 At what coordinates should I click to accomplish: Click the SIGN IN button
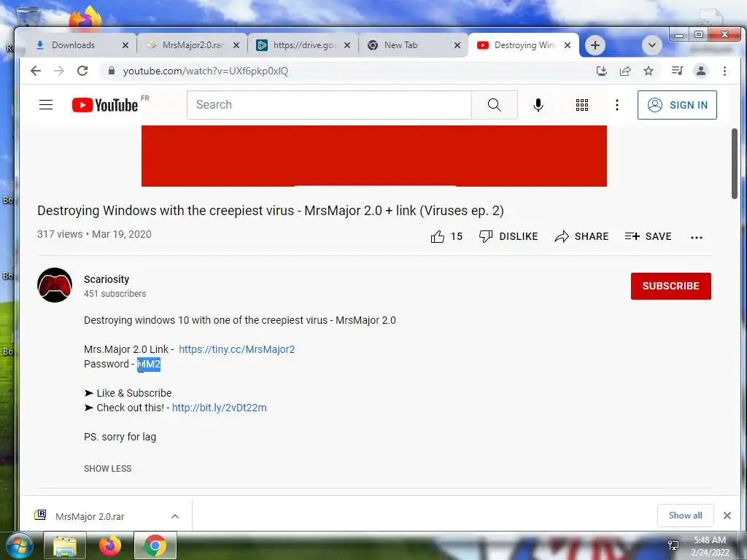pyautogui.click(x=677, y=105)
